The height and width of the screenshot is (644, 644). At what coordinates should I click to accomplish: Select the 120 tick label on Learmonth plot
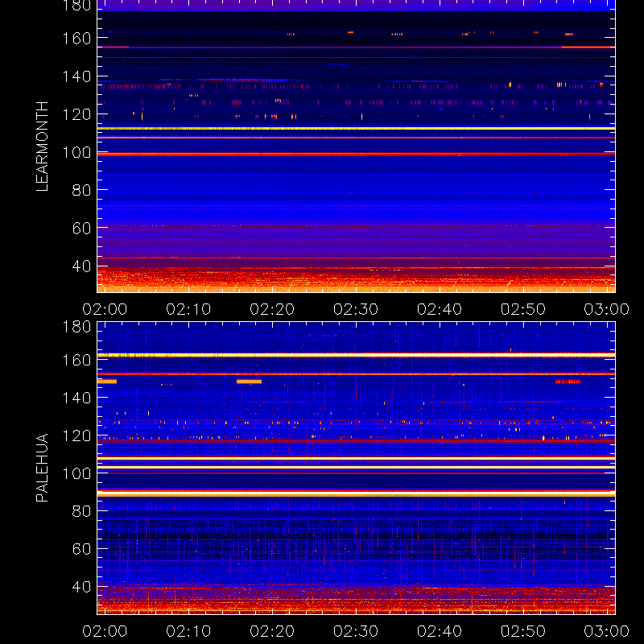(x=76, y=114)
